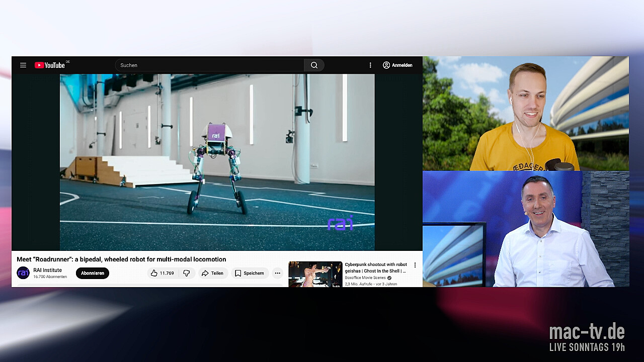
Task: Open the three-dot settings menu in header
Action: pyautogui.click(x=370, y=65)
